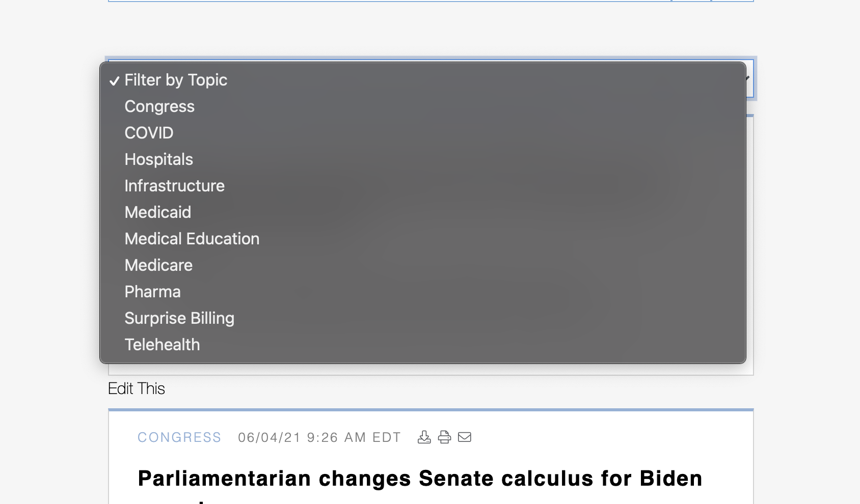Pick Medical Education from dropdown
Image resolution: width=860 pixels, height=504 pixels.
click(x=423, y=239)
